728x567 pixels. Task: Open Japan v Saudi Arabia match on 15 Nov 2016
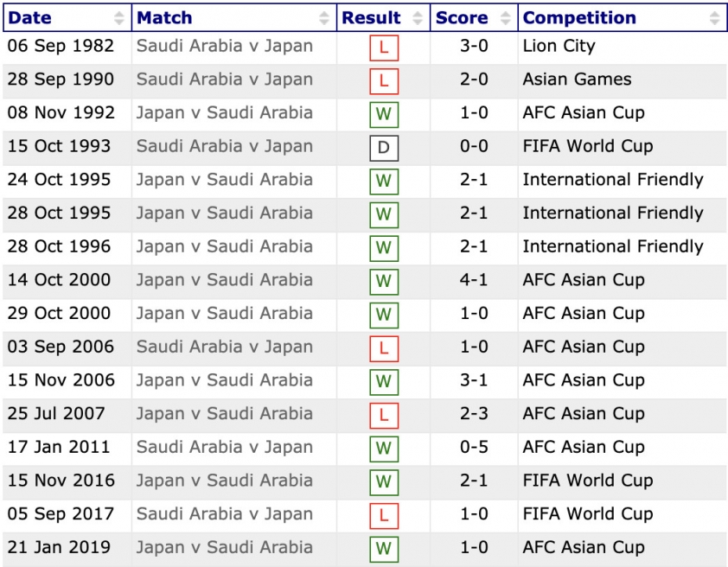point(225,481)
